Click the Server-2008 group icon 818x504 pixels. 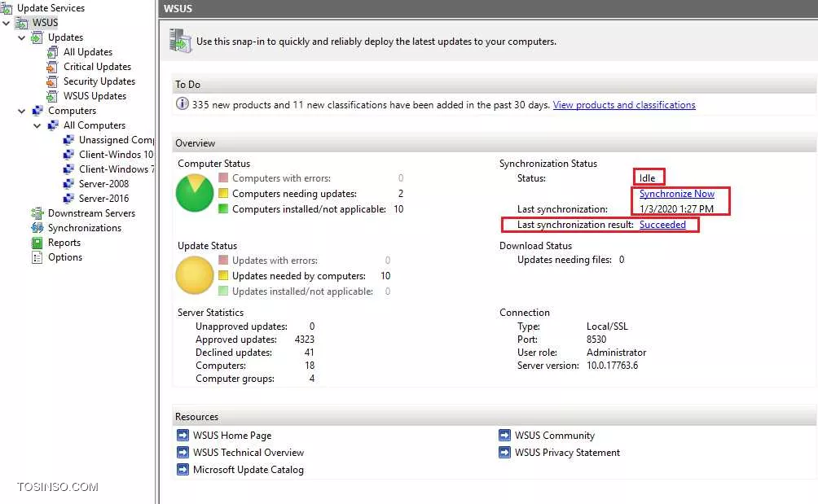pos(68,183)
